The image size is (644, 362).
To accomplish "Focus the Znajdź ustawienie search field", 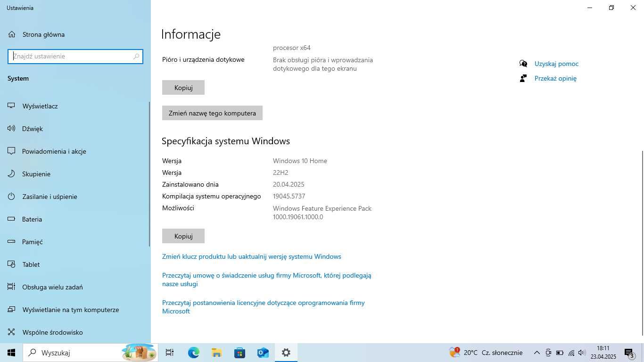I will [x=75, y=56].
